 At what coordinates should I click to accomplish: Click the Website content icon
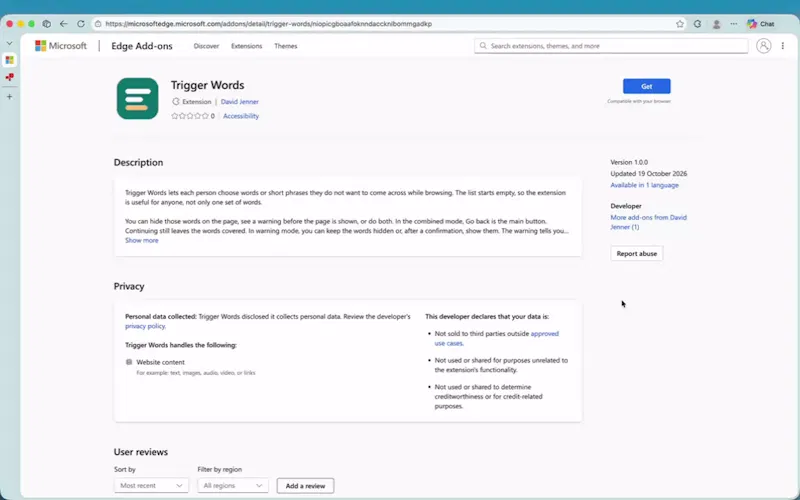(129, 362)
